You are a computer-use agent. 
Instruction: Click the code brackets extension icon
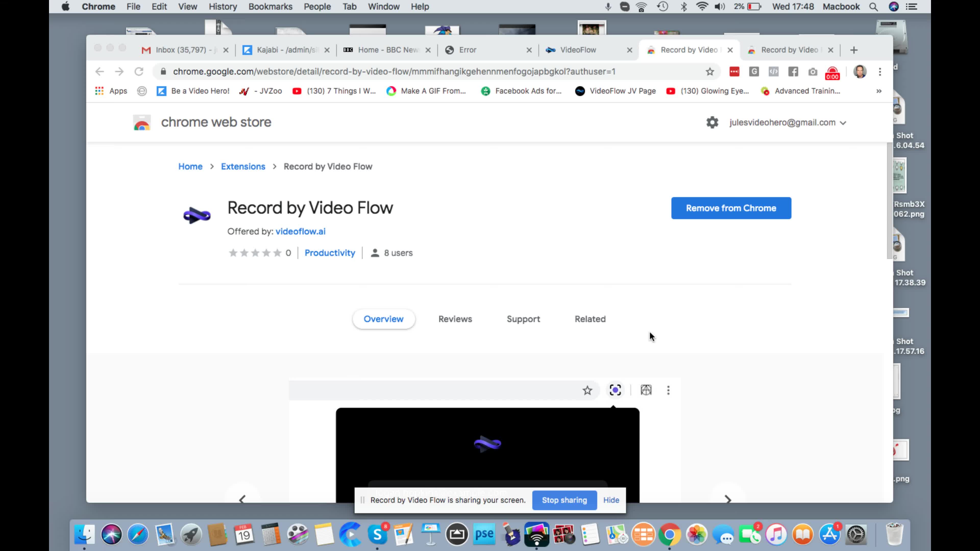(774, 71)
